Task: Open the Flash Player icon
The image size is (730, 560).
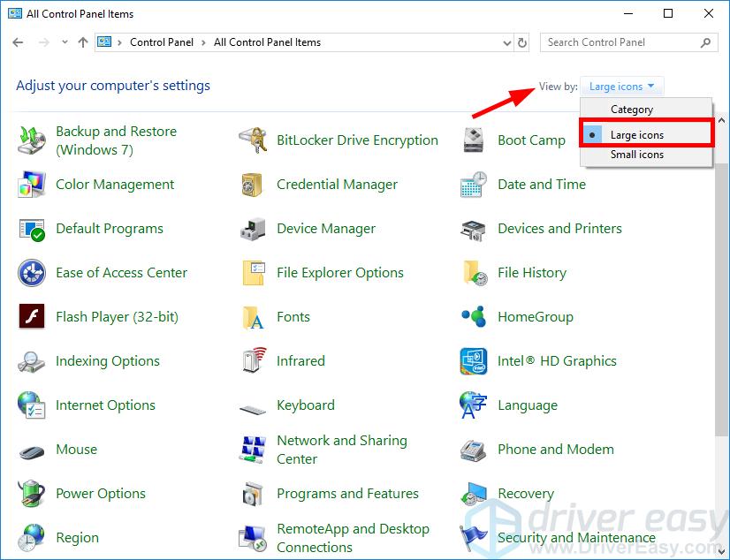Action: pos(32,317)
